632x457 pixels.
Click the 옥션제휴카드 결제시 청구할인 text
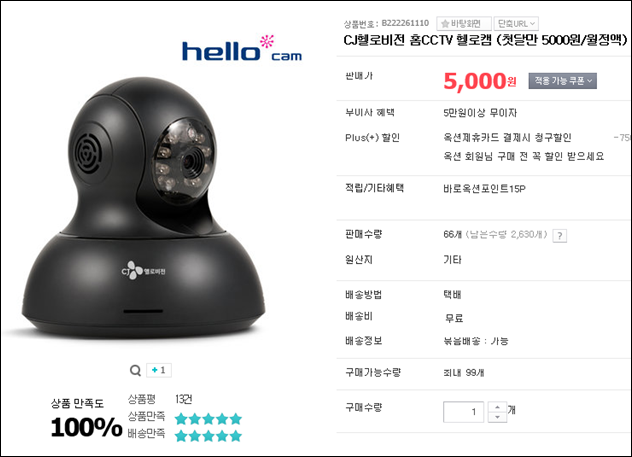pos(507,138)
